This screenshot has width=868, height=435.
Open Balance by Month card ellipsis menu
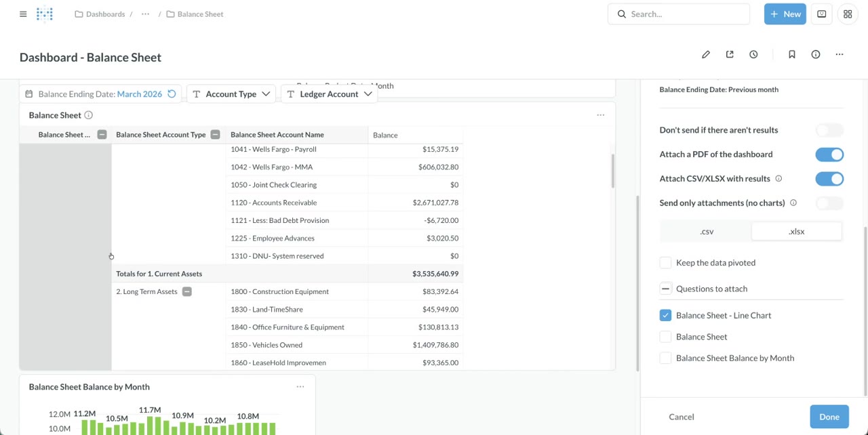(x=300, y=387)
